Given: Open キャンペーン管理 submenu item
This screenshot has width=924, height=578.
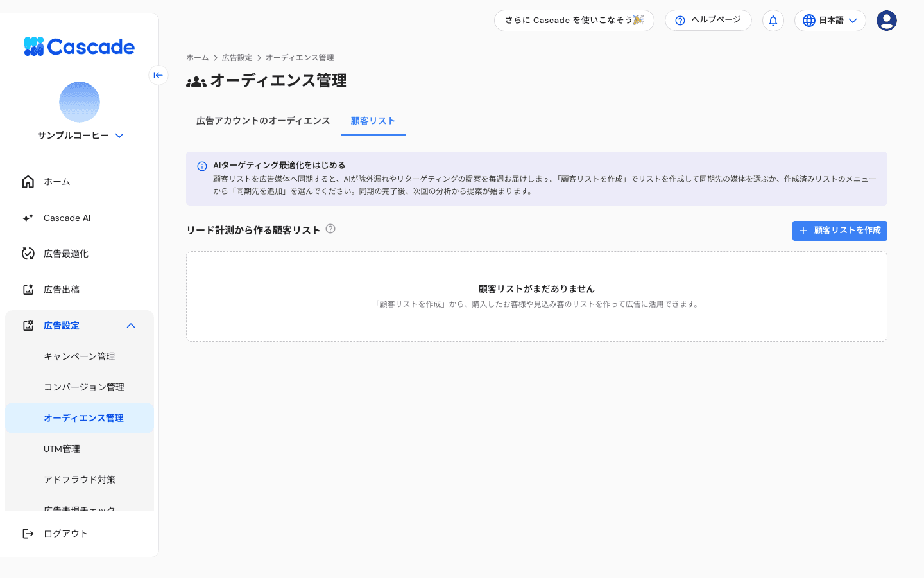Looking at the screenshot, I should tap(80, 356).
